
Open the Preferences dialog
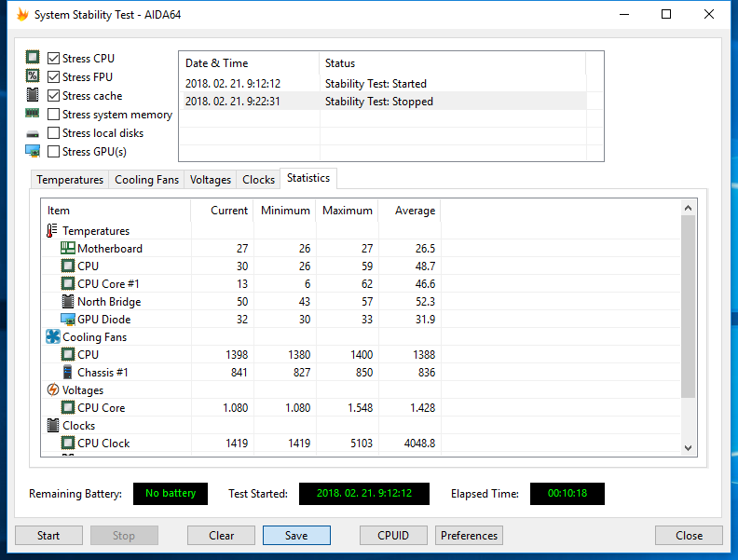(469, 536)
